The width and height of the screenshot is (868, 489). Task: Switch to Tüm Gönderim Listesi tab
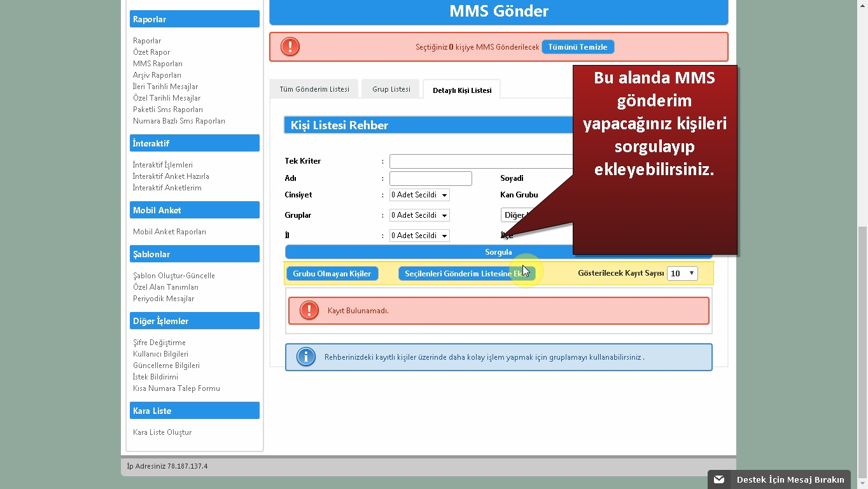click(x=314, y=89)
